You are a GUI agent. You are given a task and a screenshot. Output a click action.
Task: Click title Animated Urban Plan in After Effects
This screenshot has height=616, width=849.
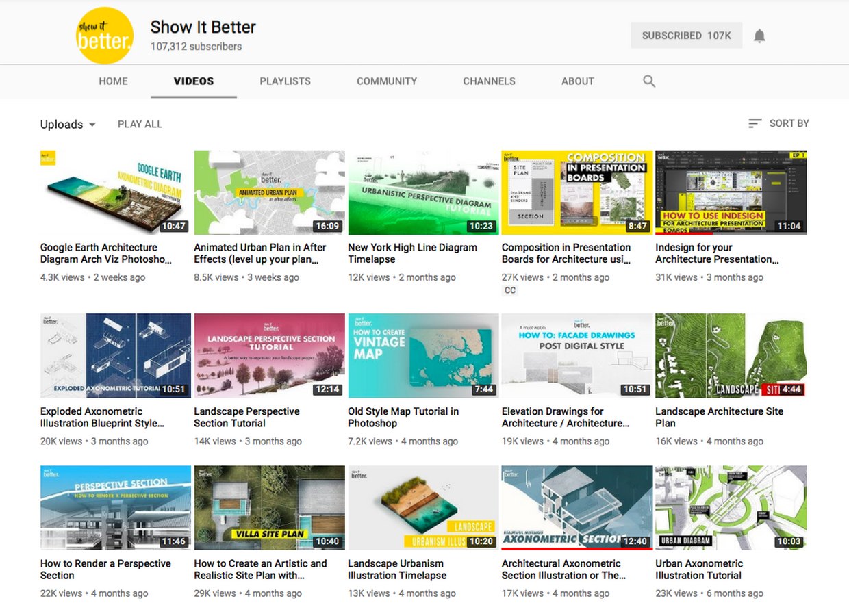pos(260,253)
